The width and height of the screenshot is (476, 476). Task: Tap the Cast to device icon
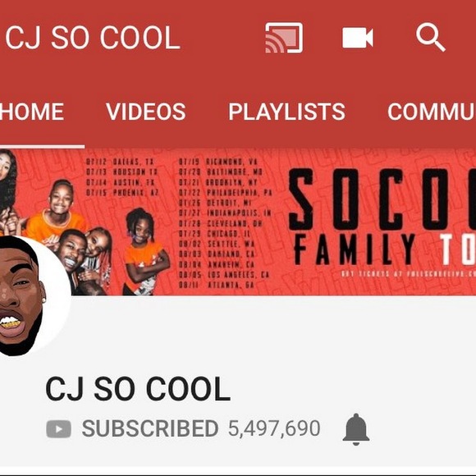284,38
